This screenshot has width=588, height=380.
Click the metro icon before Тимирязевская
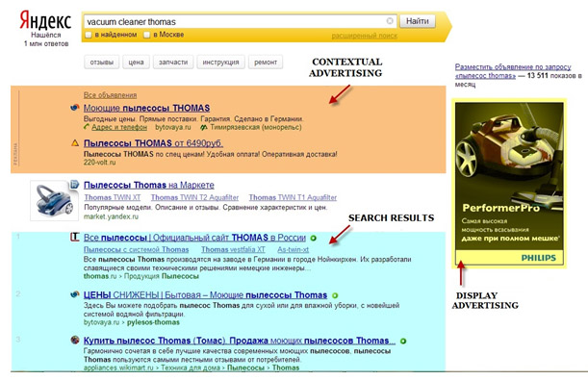coord(204,127)
